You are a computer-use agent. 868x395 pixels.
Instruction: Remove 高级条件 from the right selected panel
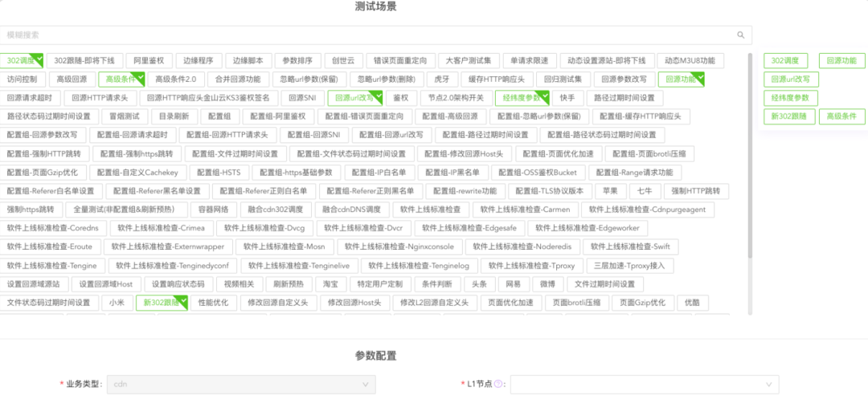(x=841, y=116)
